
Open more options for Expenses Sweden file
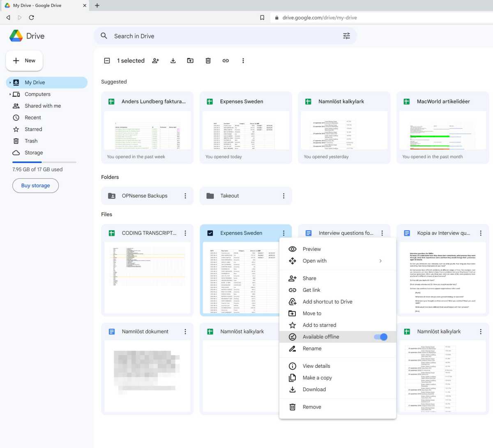(283, 233)
